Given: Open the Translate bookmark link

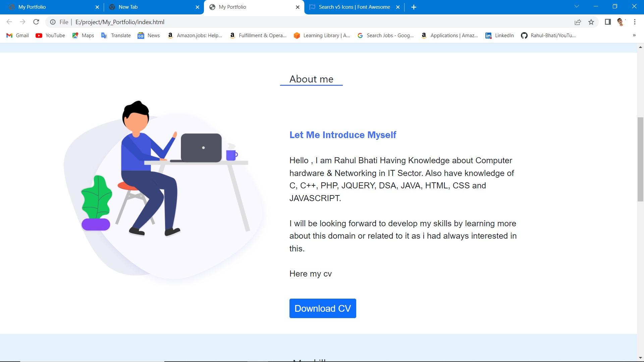Looking at the screenshot, I should pyautogui.click(x=116, y=36).
